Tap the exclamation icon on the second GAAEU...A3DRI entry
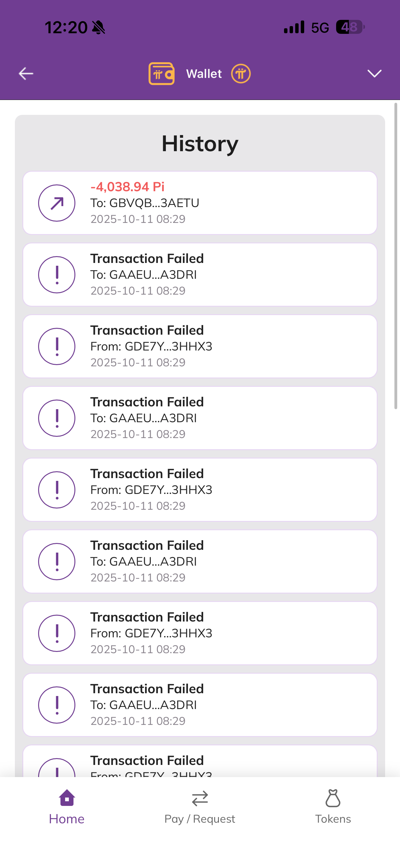Screen dimensions: 400x868 (56, 418)
